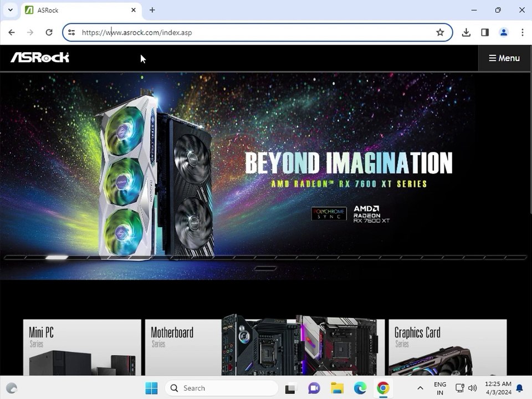Click the forward navigation arrow

[30, 32]
